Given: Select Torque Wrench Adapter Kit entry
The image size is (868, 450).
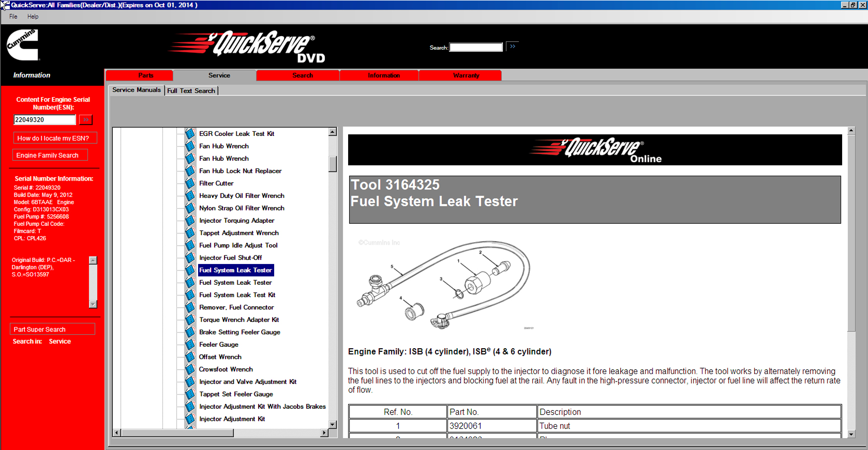Looking at the screenshot, I should coord(239,320).
